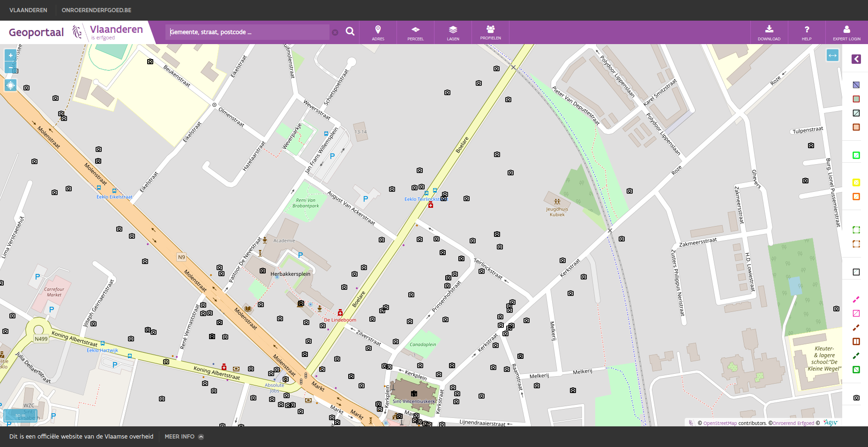Click camera marker on Sint-Vincentiuskerk
This screenshot has width=868, height=447.
point(414,394)
